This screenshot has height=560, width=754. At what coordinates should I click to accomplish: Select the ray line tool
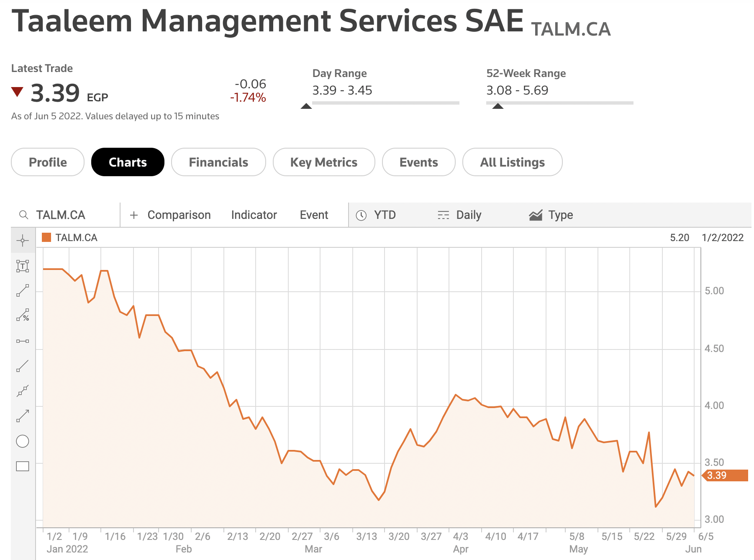point(23,366)
